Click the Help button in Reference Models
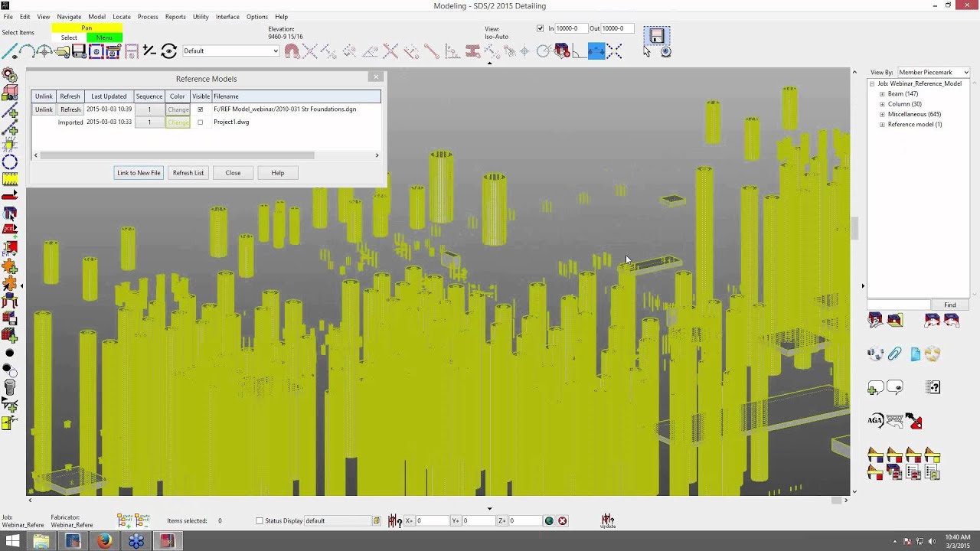Screen dimensions: 980x551 point(278,173)
